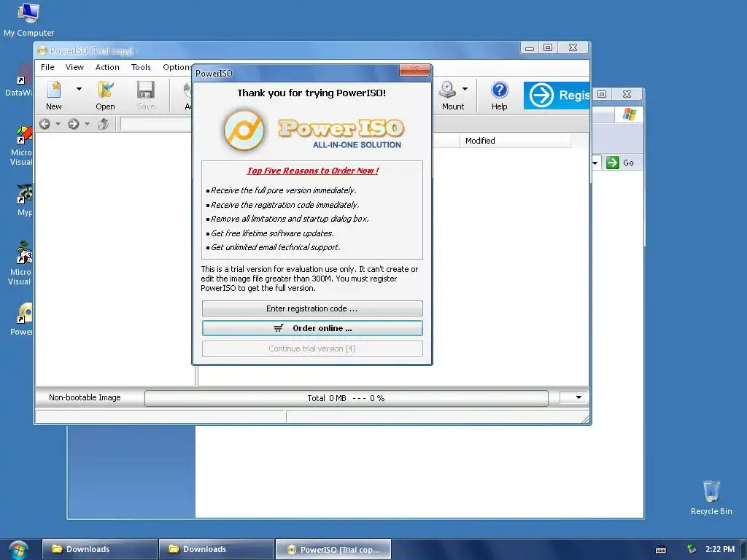747x560 pixels.
Task: Click the keyboard tray icon
Action: click(661, 550)
